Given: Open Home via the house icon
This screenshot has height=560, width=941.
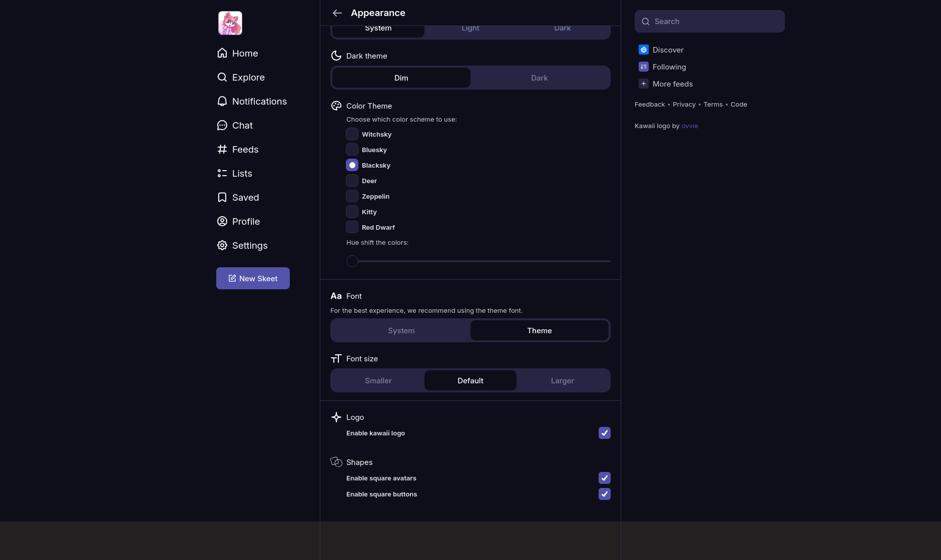Looking at the screenshot, I should click(222, 53).
